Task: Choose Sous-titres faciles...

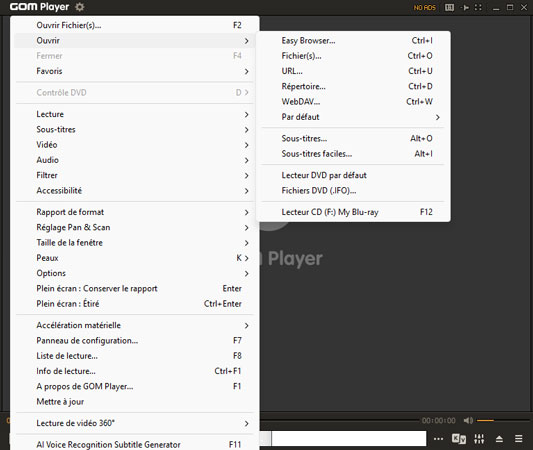Action: (353, 154)
